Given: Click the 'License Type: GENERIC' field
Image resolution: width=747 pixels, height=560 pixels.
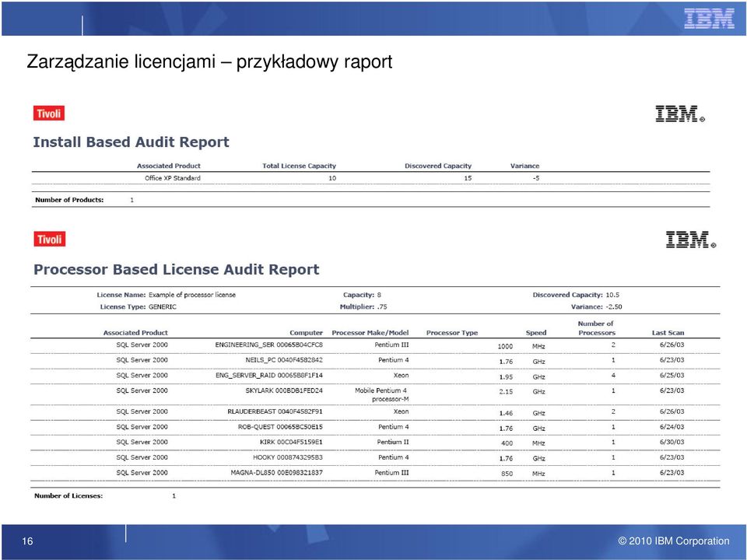Looking at the screenshot, I should (139, 306).
